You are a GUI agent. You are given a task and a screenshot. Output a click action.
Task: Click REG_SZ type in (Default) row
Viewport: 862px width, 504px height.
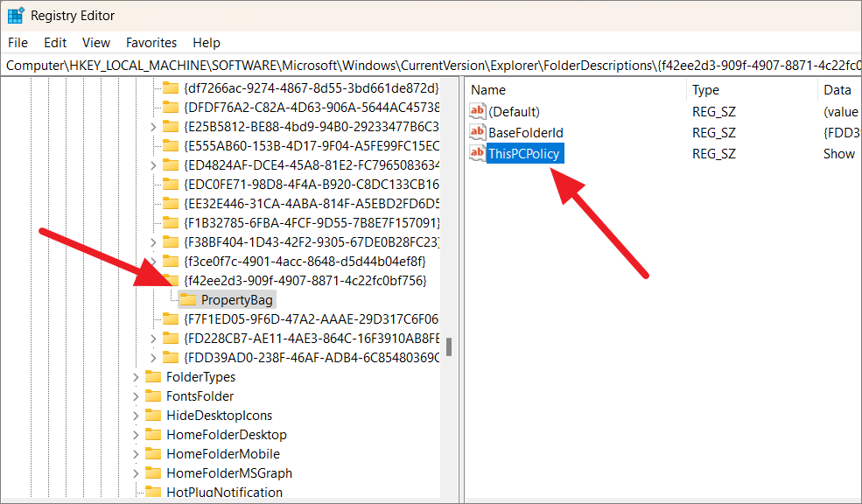(x=713, y=112)
